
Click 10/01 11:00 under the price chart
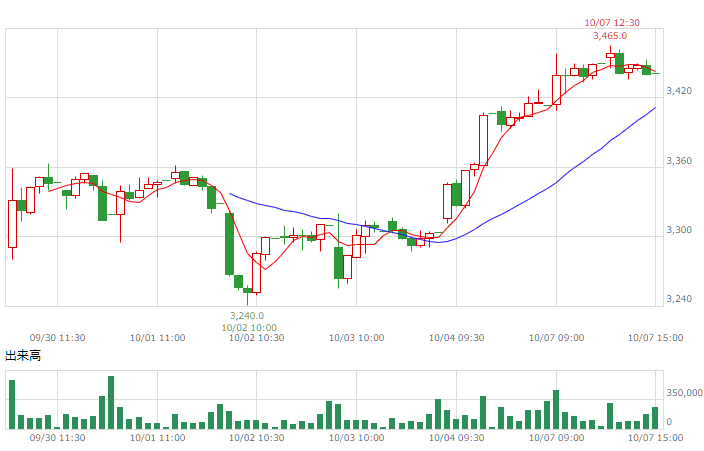157,338
